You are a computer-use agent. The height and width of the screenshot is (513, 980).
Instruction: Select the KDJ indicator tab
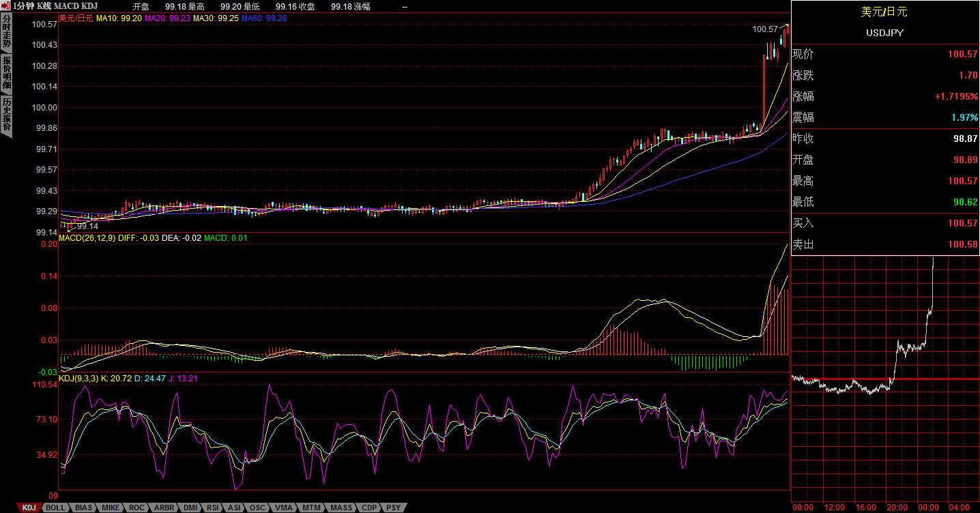click(29, 508)
